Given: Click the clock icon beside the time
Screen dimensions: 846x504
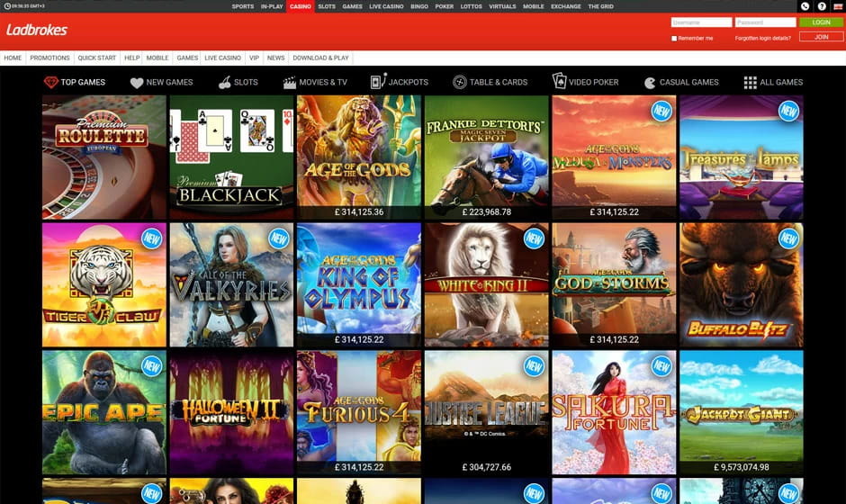Looking at the screenshot, I should pyautogui.click(x=7, y=6).
